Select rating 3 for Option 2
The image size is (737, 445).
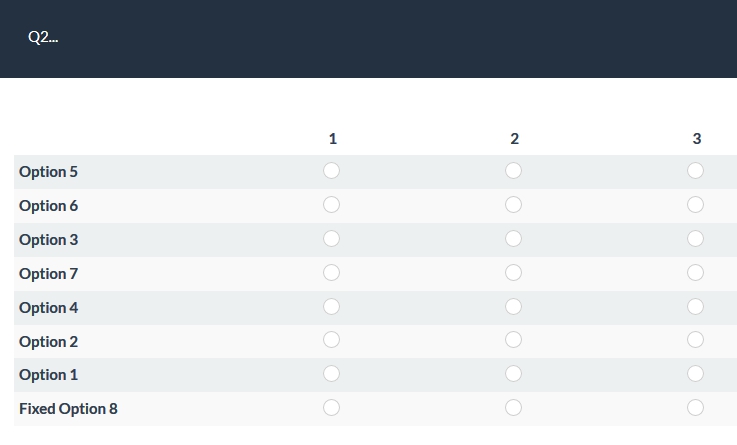[696, 340]
